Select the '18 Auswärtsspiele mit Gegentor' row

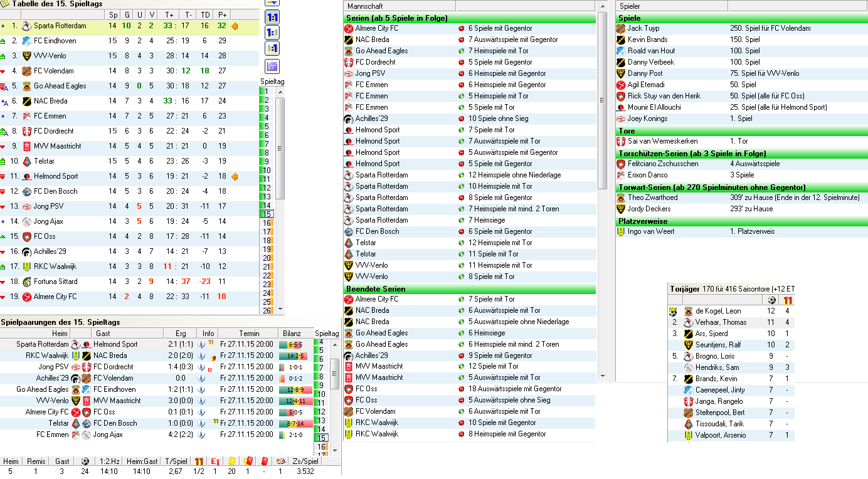pyautogui.click(x=469, y=389)
